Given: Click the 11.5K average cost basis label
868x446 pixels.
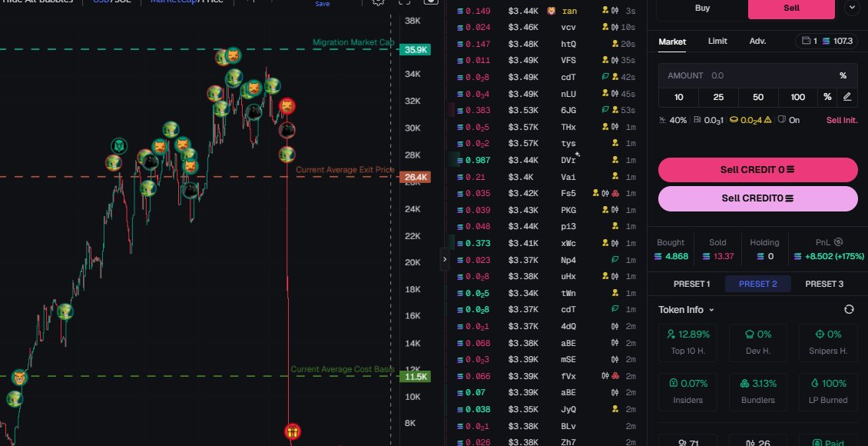Looking at the screenshot, I should pyautogui.click(x=416, y=377).
